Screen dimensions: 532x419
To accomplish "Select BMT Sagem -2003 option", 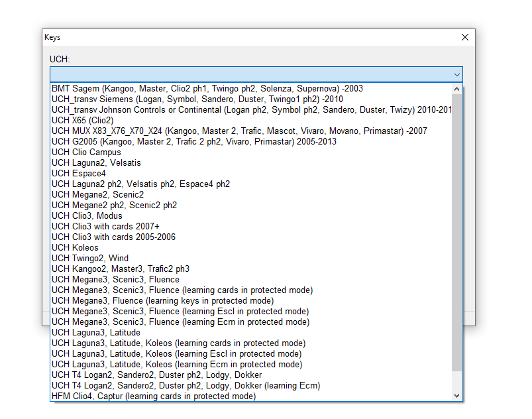I will coord(251,89).
